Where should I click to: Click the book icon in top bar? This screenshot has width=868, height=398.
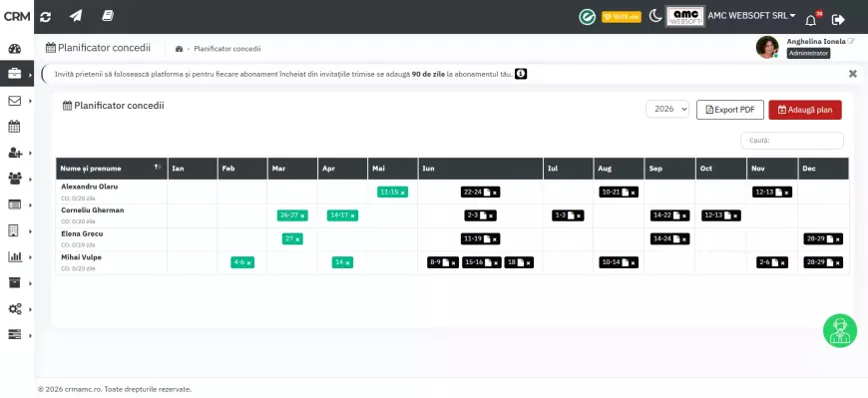[108, 16]
